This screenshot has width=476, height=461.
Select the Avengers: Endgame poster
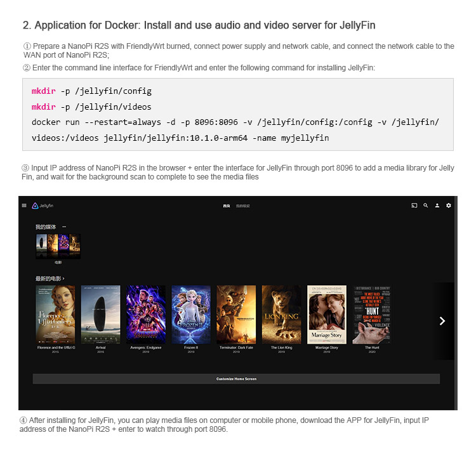(146, 314)
